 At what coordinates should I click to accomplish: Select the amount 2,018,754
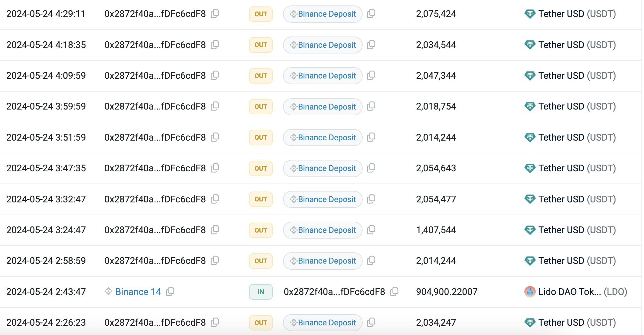pyautogui.click(x=436, y=106)
